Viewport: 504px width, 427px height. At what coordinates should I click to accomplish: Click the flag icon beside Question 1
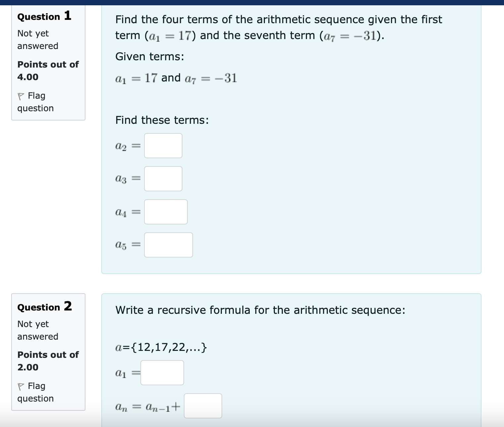point(21,96)
